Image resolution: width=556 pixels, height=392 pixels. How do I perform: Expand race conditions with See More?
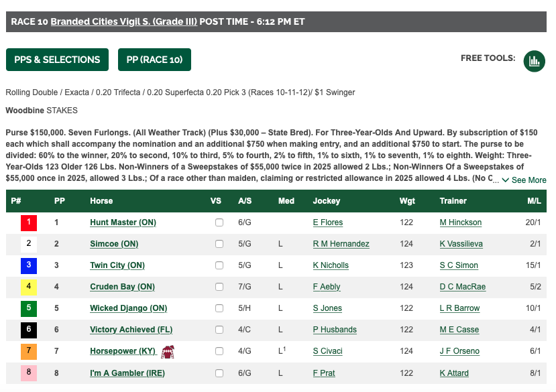click(524, 180)
